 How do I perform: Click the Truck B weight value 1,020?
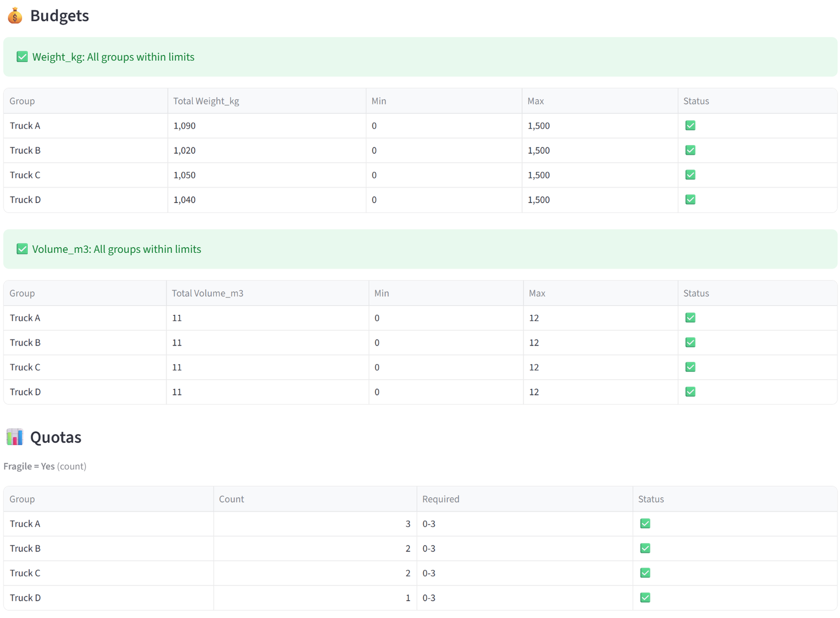pyautogui.click(x=185, y=151)
